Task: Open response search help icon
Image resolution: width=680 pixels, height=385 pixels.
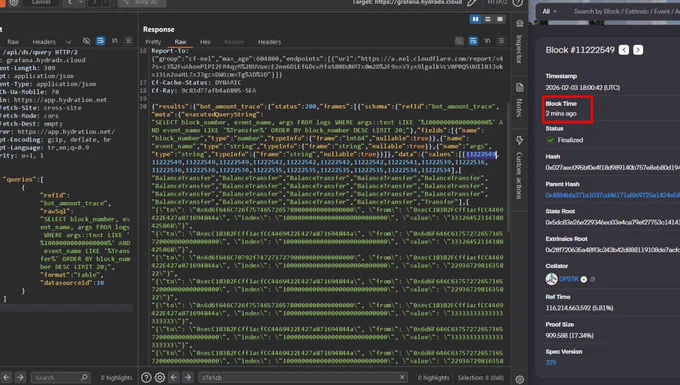Action: (146, 378)
